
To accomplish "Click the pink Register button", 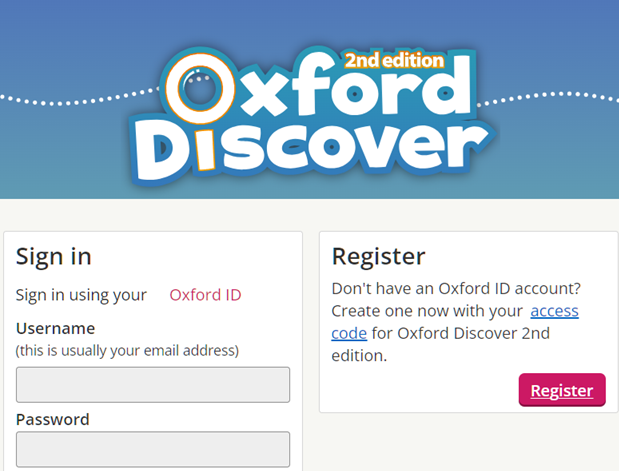I will [x=562, y=390].
